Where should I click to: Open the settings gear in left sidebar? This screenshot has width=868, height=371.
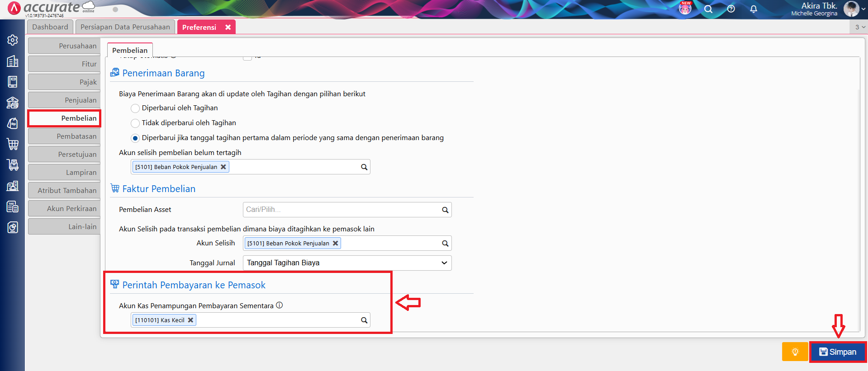(13, 40)
